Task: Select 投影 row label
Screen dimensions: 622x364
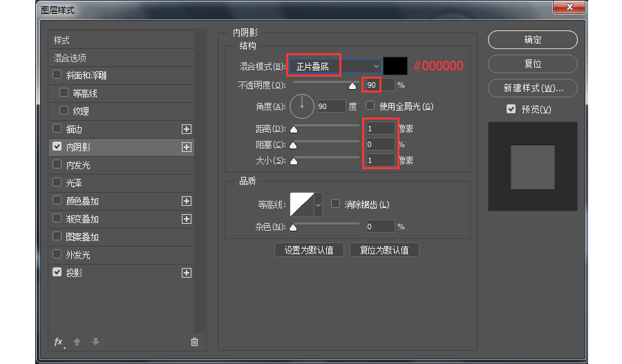Action: click(x=74, y=273)
